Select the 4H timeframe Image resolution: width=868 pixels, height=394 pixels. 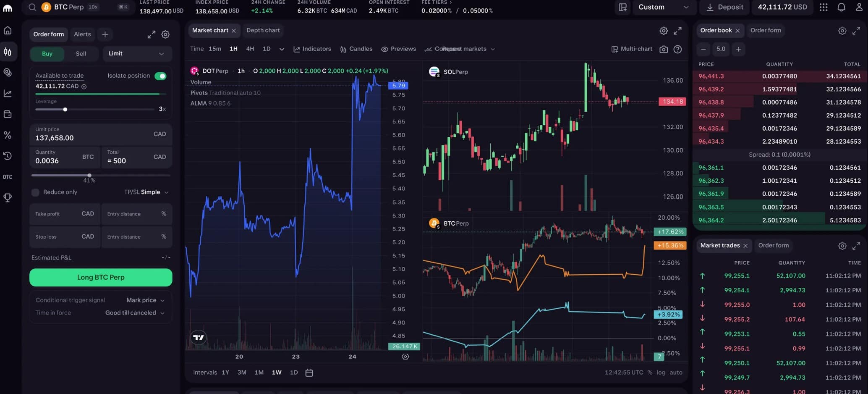[250, 49]
